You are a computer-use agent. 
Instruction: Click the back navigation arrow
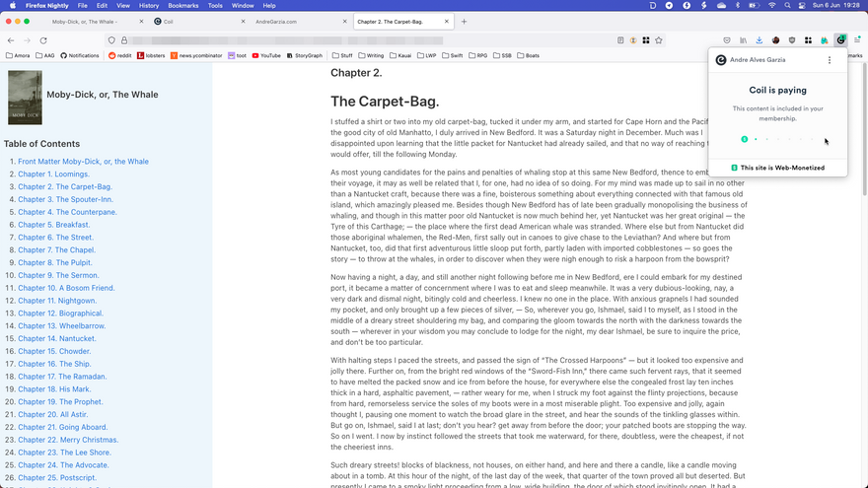pyautogui.click(x=12, y=40)
